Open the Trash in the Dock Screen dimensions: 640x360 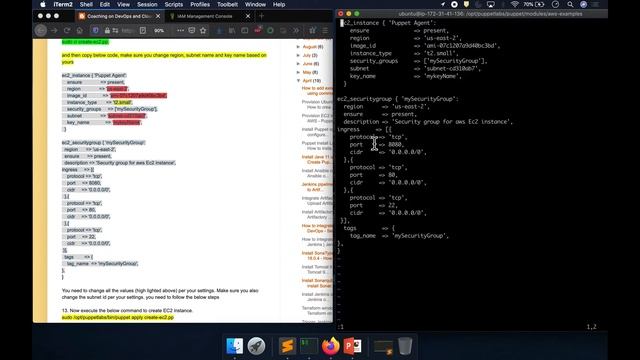405,346
